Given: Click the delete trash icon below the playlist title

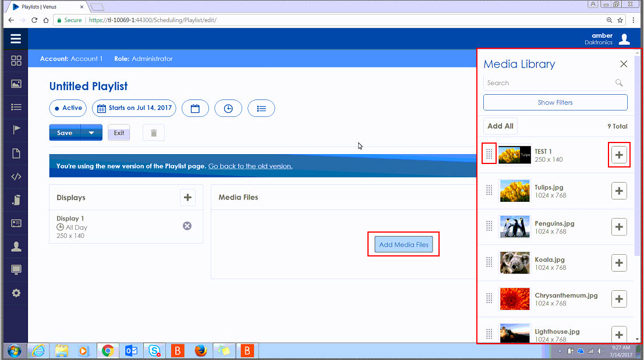Looking at the screenshot, I should (153, 133).
